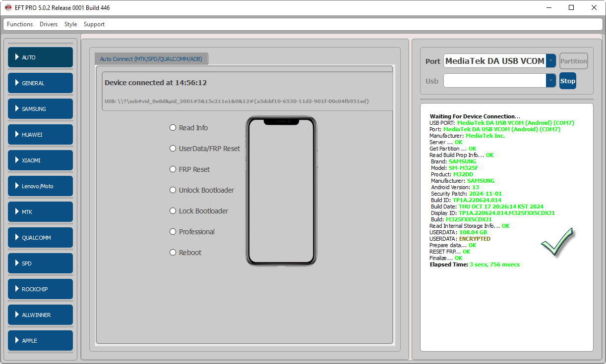Click the phone preview image
Screen dimensions: 606x364
pos(281,191)
